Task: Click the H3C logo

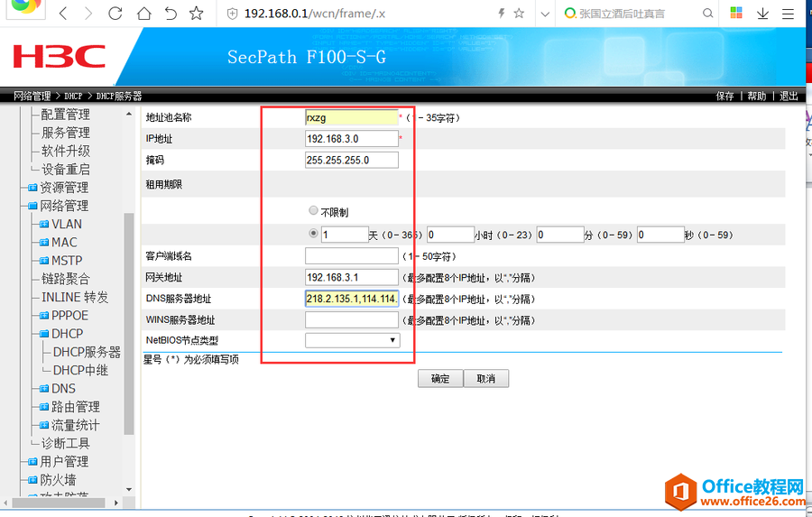Action: click(59, 56)
